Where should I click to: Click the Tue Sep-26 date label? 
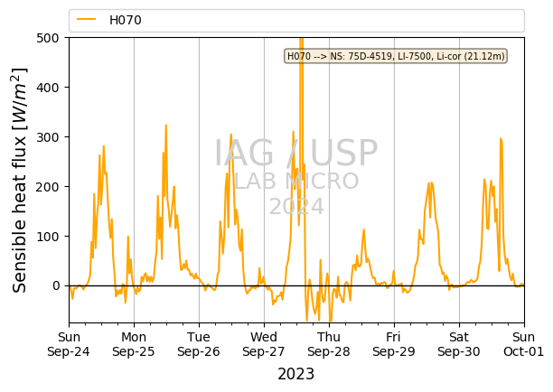(199, 344)
